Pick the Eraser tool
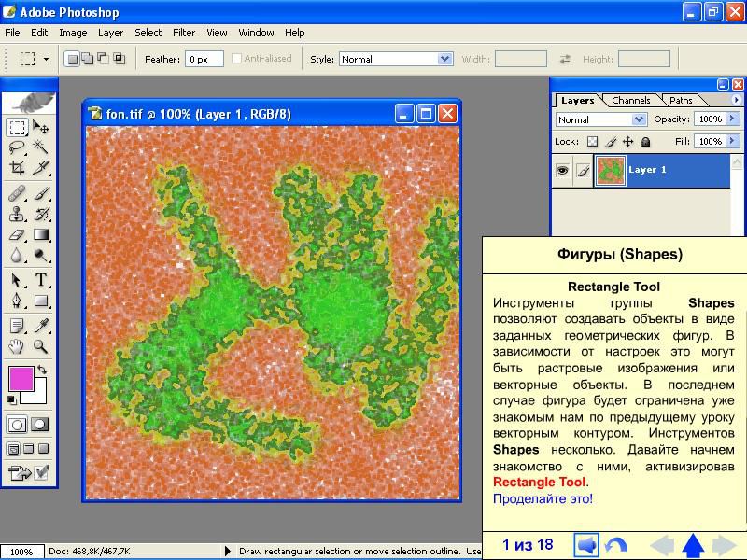Screen dimensions: 747x560 tap(17, 235)
